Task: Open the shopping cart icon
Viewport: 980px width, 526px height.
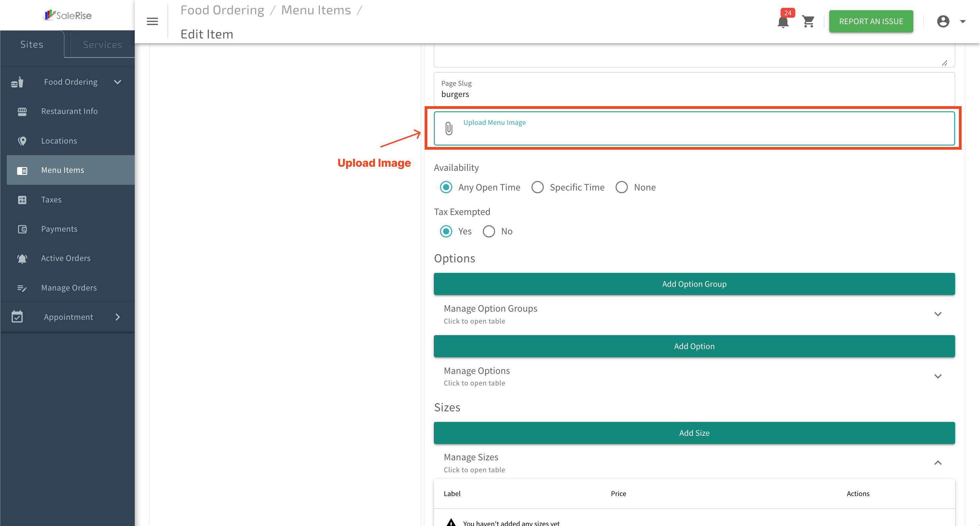Action: click(808, 21)
